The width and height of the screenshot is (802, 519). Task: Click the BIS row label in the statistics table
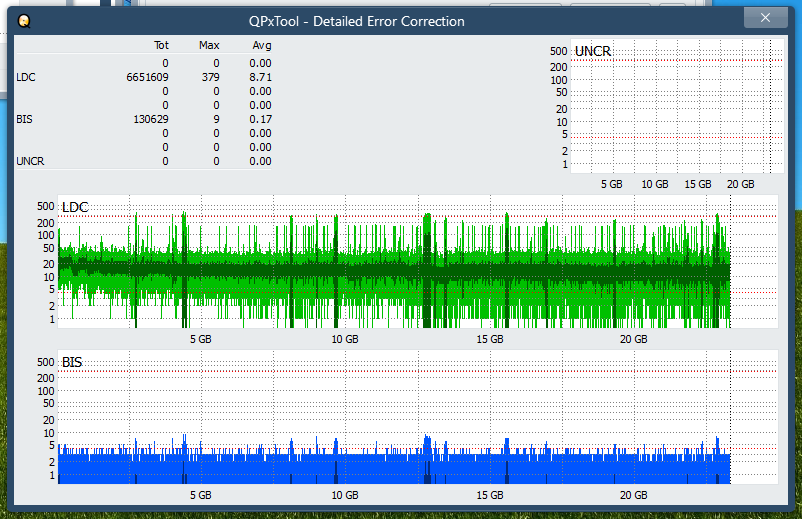[24, 119]
